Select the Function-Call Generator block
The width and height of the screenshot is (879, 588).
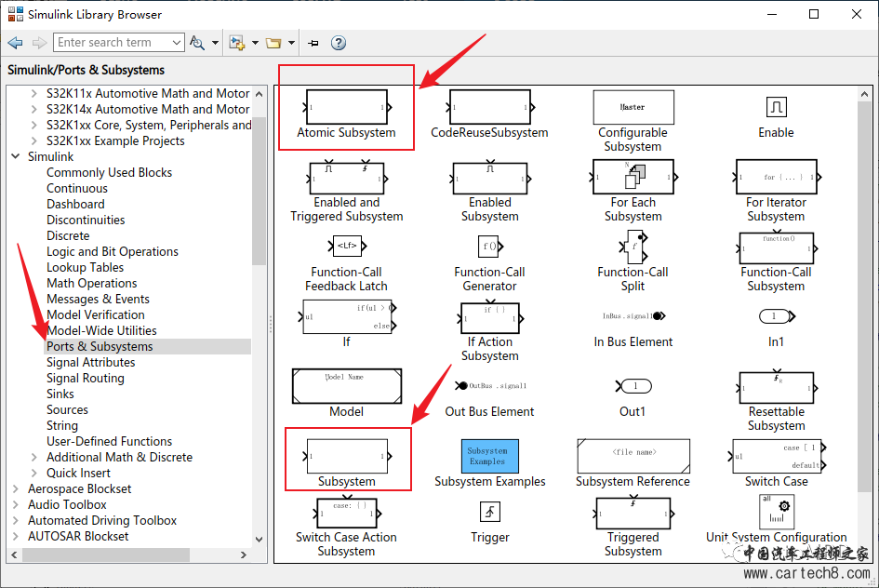pos(489,246)
